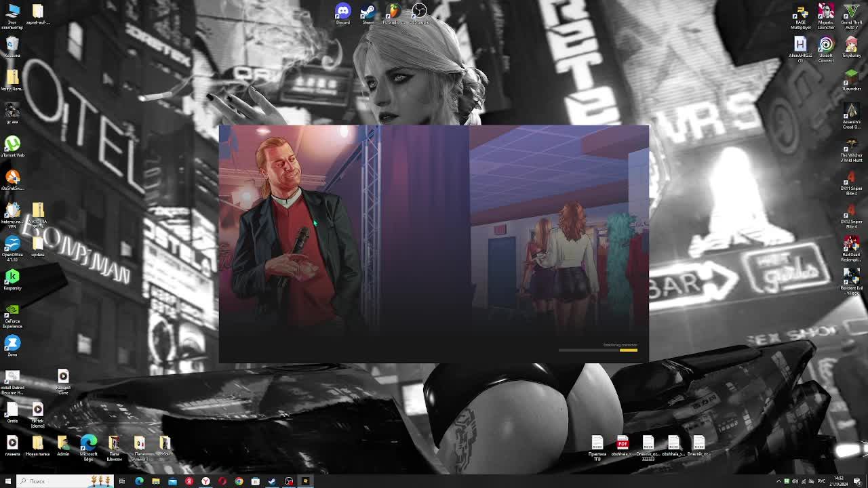Launch the TLauncher desktop shortcut
The width and height of the screenshot is (868, 488).
pyautogui.click(x=852, y=81)
